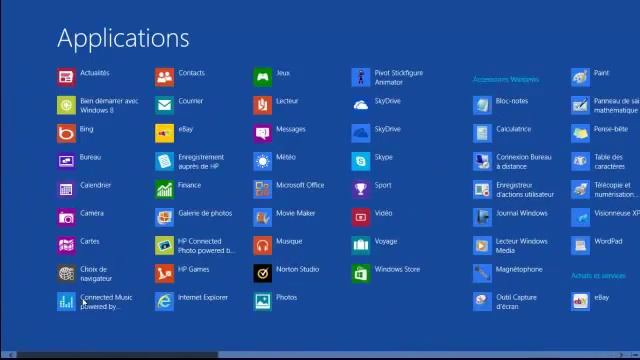Open the Visionneuse XPS icon
This screenshot has width=640, height=360.
[x=580, y=218]
